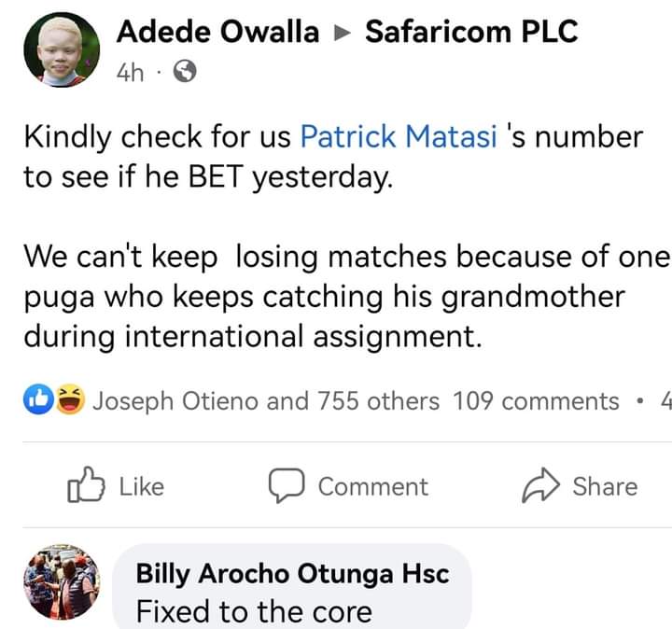Open Billy Arocho Otunga Hsc's profile name
672x629 pixels.
[x=292, y=573]
